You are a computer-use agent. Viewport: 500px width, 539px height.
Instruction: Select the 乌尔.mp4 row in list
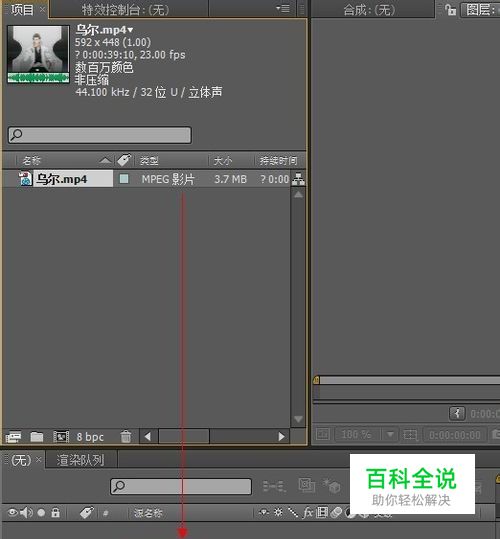(x=146, y=179)
